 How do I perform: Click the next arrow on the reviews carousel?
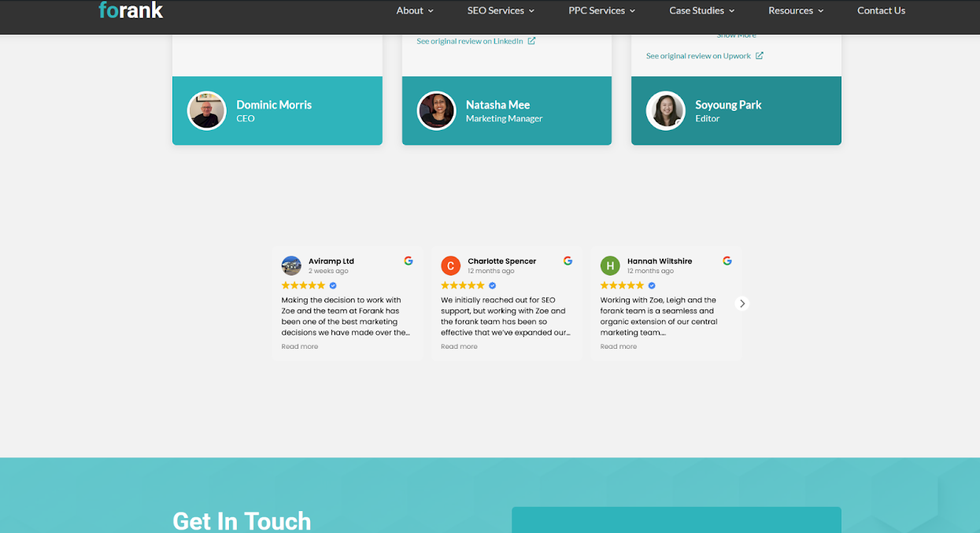click(x=741, y=303)
